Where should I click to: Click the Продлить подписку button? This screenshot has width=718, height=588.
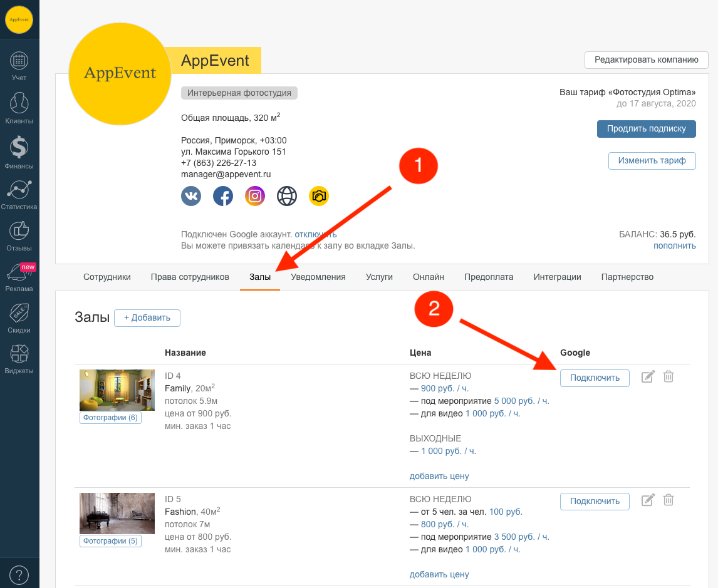(x=646, y=128)
